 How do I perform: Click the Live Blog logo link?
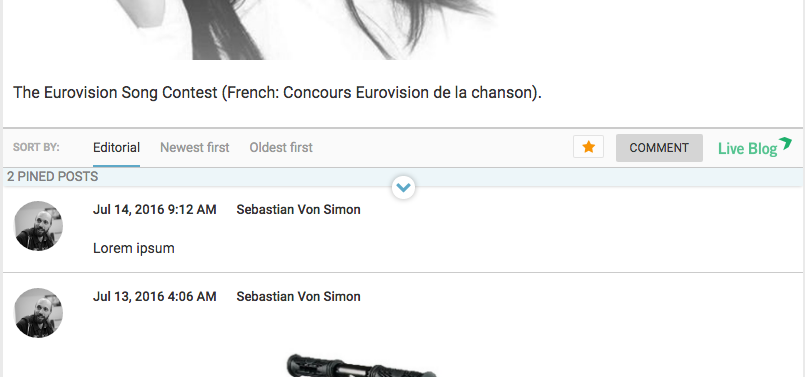(755, 147)
